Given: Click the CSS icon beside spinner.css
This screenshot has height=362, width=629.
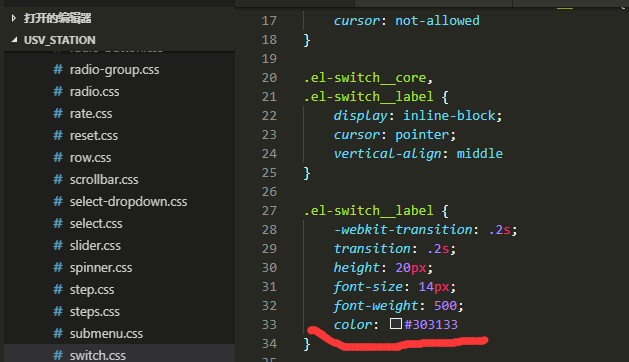Looking at the screenshot, I should coord(58,268).
